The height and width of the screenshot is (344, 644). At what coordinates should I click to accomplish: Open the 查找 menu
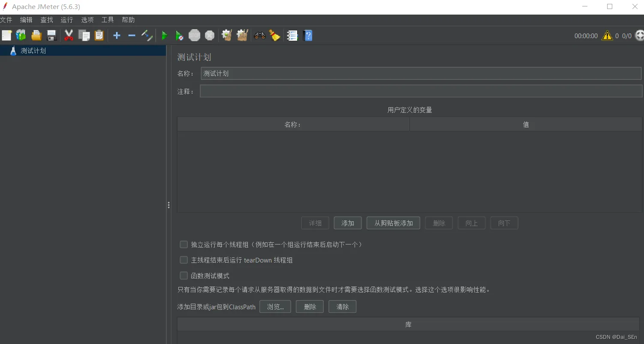click(47, 20)
